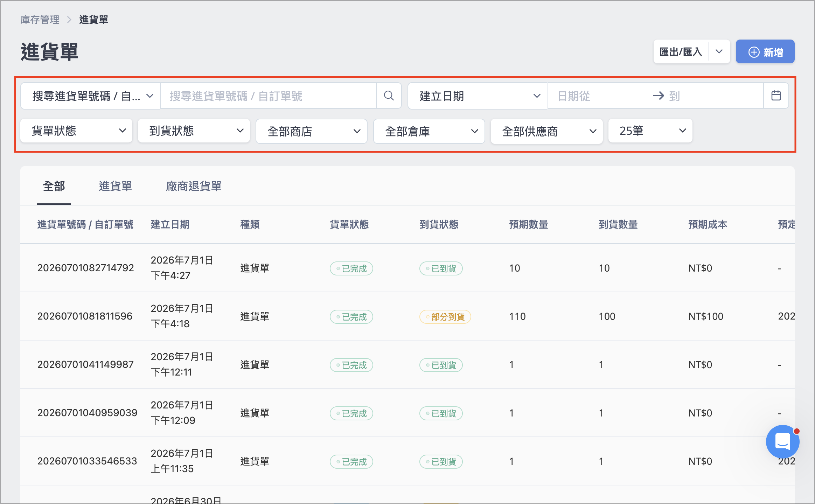Screen dimensions: 815x504
Task: Open the 25筆 page size dropdown
Action: pyautogui.click(x=650, y=131)
